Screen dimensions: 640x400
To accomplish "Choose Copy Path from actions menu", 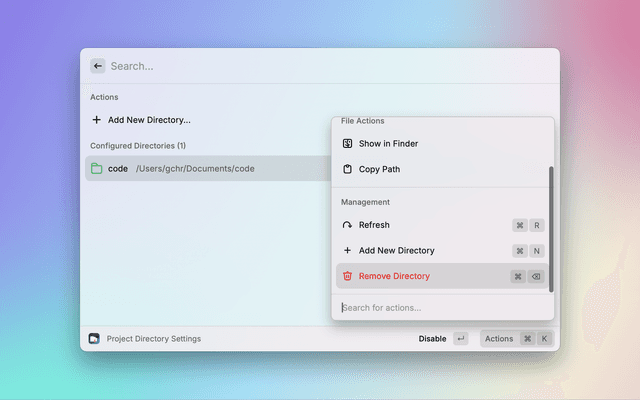I will 379,169.
